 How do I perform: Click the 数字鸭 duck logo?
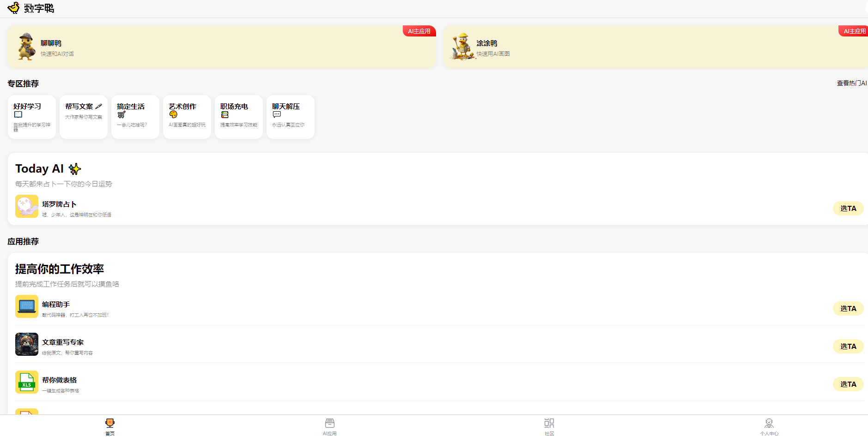(14, 8)
